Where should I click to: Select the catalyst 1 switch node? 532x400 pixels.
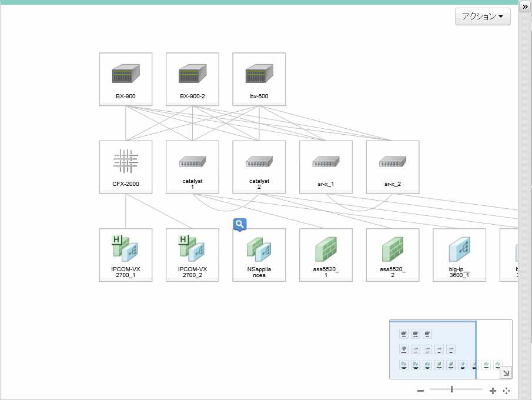pyautogui.click(x=192, y=167)
